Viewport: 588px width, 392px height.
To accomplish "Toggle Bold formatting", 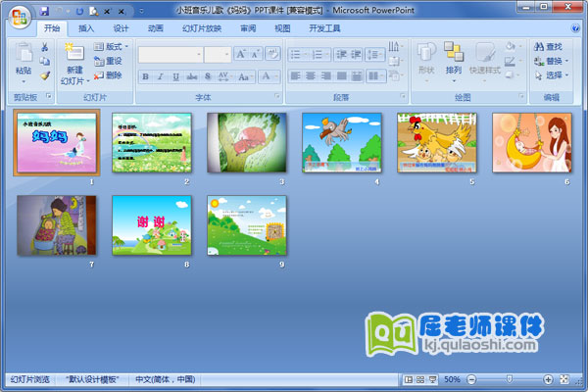I will coord(145,76).
